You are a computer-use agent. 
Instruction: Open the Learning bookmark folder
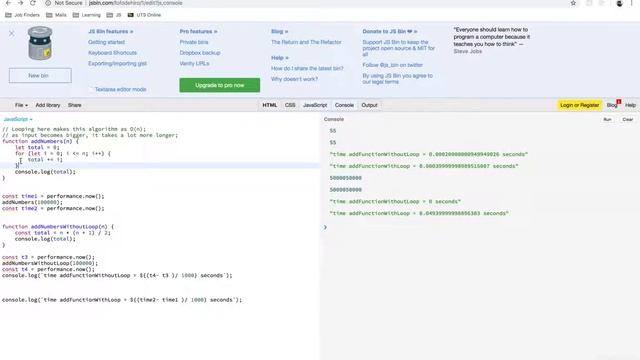click(x=87, y=15)
